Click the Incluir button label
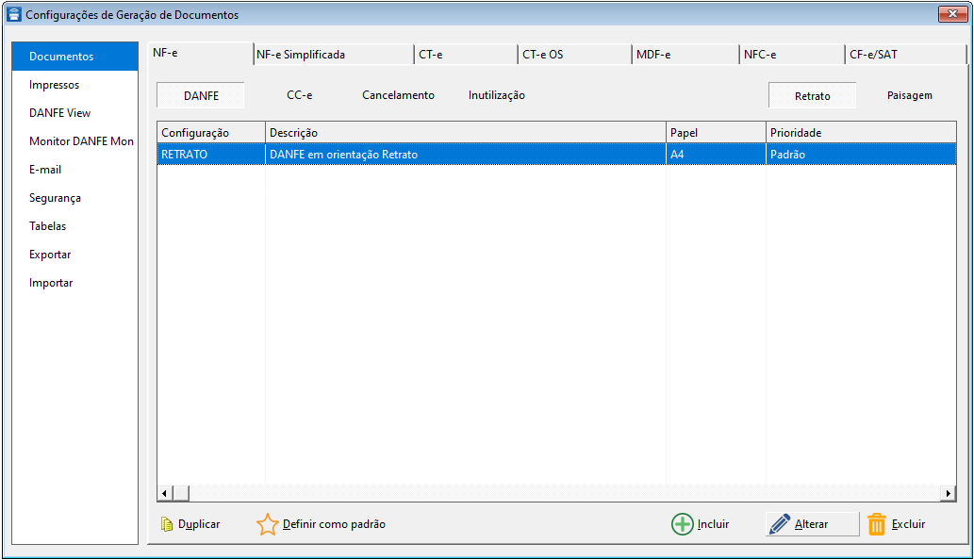The width and height of the screenshot is (974, 560). pos(713,524)
